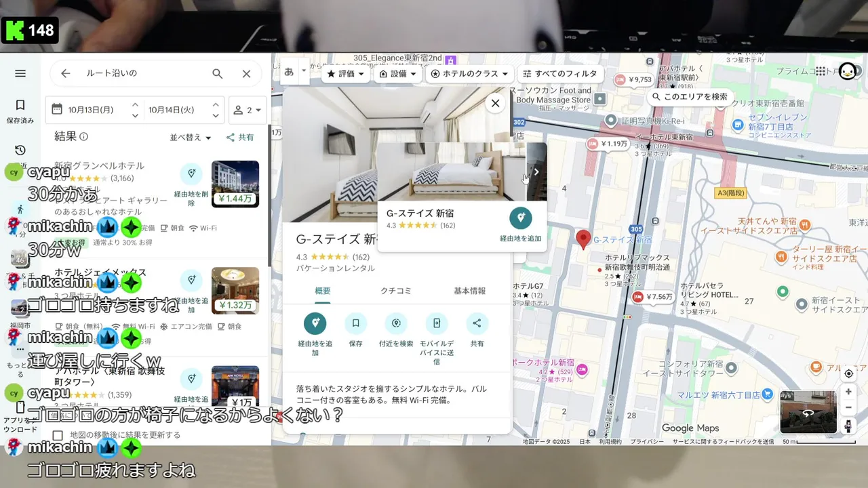Screen dimensions: 868x488
Task: Click the magnifier search icon
Action: (x=218, y=73)
